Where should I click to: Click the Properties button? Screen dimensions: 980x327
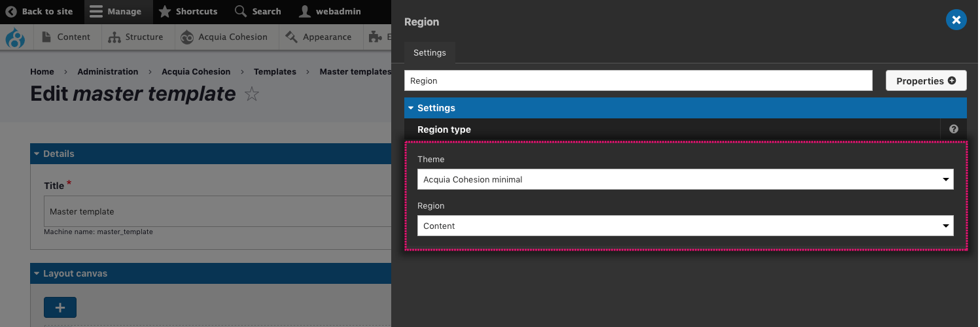926,80
